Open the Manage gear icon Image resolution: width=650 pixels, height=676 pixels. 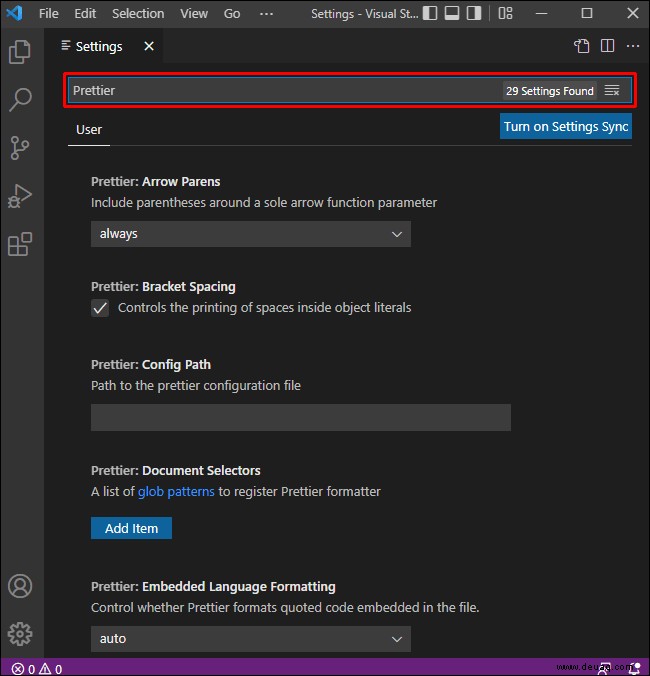pos(20,634)
